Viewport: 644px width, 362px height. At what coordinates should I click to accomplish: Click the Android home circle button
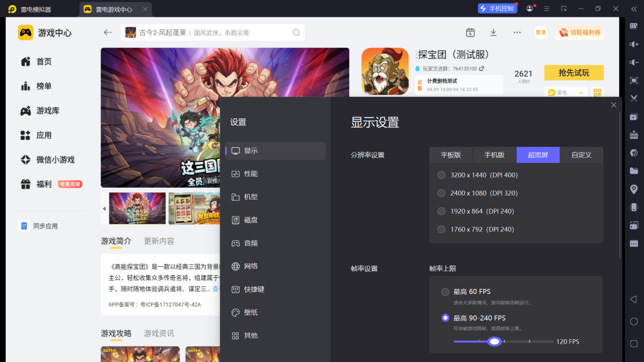633,321
